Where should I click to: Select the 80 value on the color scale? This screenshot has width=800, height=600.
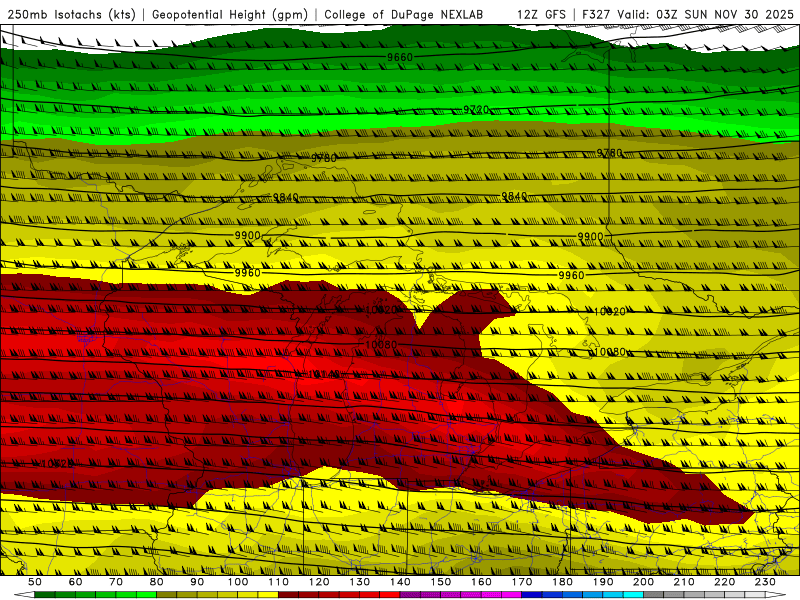click(157, 582)
